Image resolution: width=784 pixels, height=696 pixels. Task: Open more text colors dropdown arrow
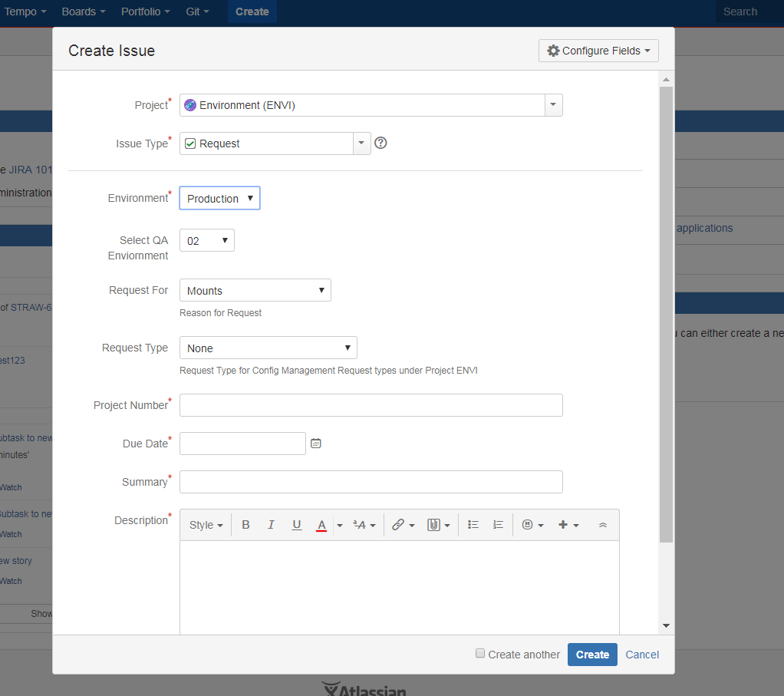340,525
